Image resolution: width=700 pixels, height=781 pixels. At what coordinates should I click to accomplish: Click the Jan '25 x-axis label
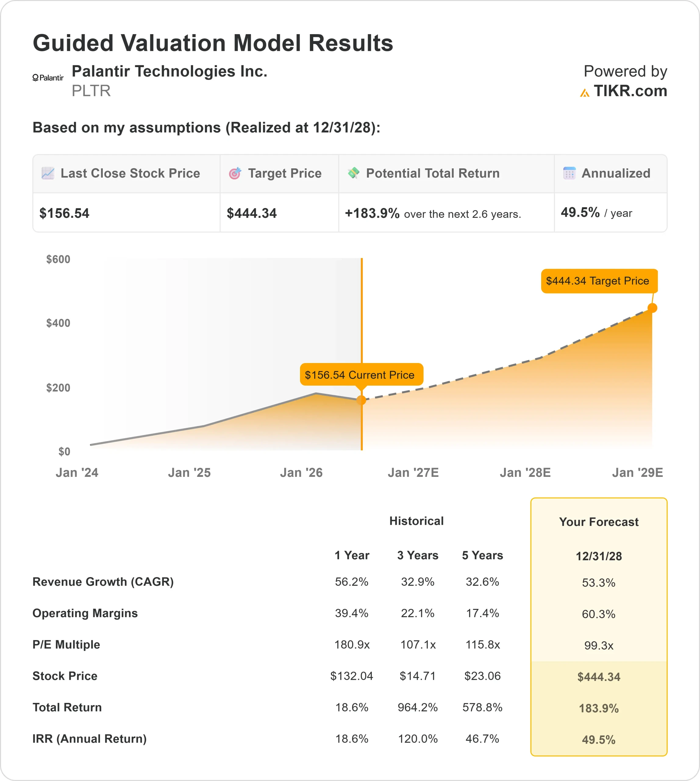click(x=189, y=473)
